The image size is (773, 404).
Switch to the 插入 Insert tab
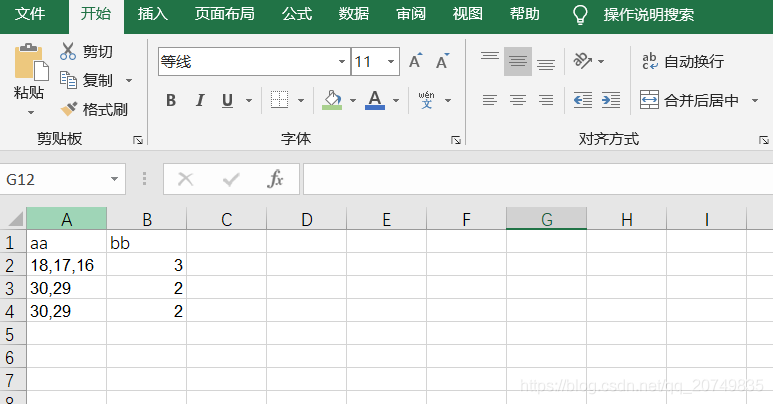(153, 14)
